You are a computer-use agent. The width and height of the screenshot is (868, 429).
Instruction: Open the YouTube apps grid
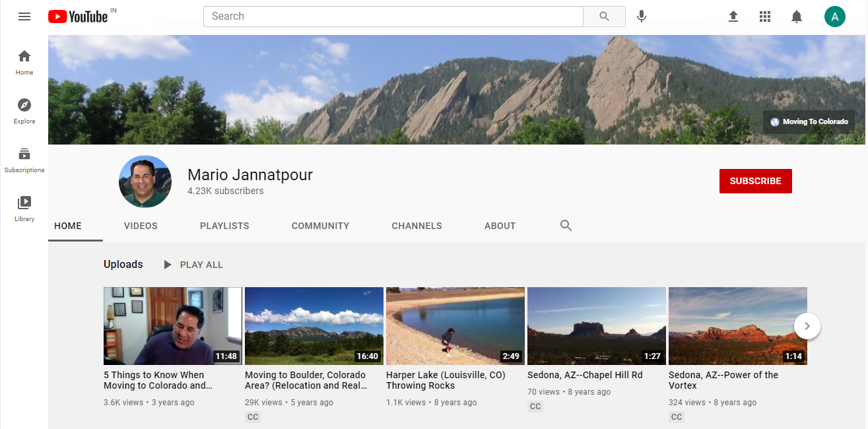[765, 16]
